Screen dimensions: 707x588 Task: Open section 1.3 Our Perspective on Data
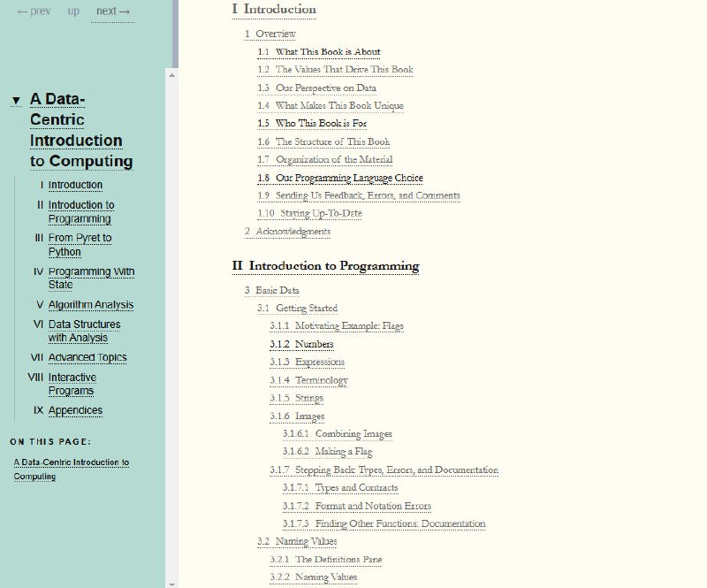point(317,88)
